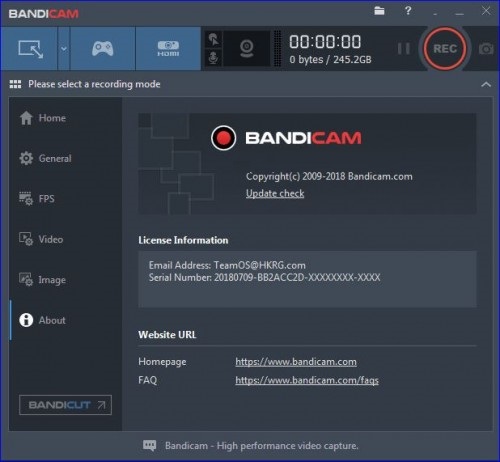Select screen recording mode icon
500x462 pixels.
[30, 49]
